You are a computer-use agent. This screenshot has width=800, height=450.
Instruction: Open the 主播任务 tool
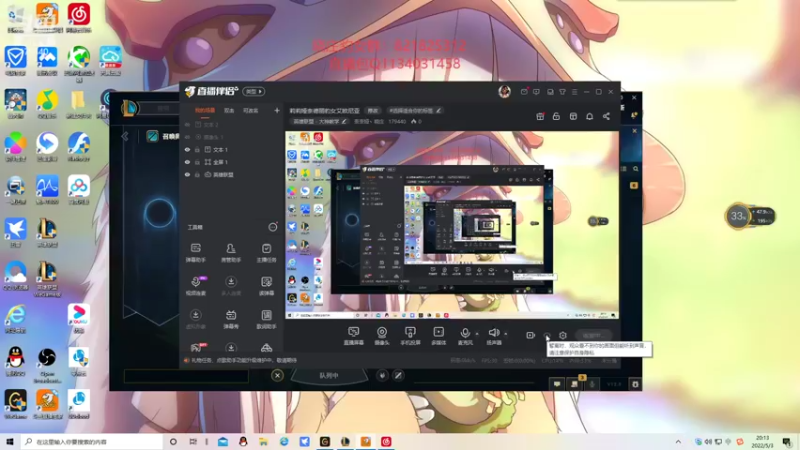coord(266,253)
